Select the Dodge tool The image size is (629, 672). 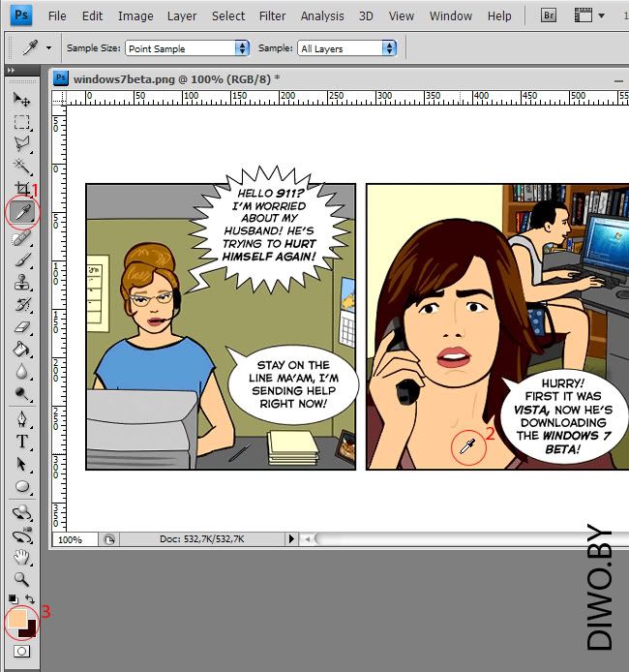coord(21,393)
